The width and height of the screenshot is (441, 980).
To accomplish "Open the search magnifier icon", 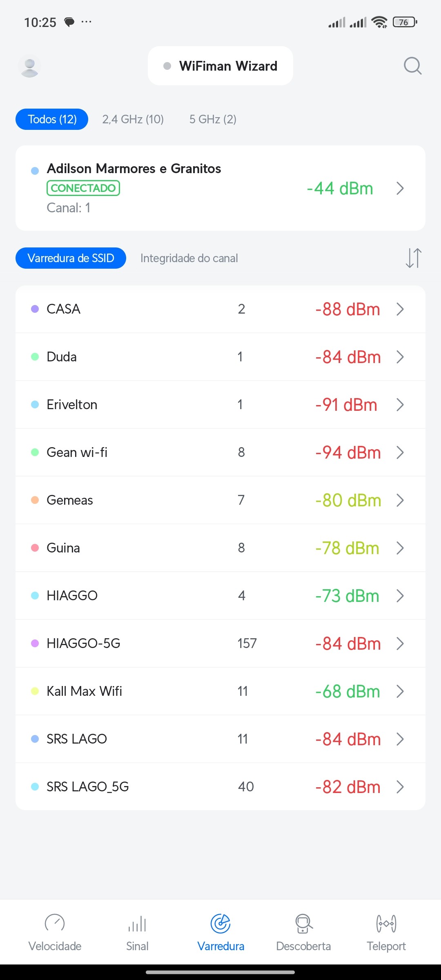I will pos(412,66).
